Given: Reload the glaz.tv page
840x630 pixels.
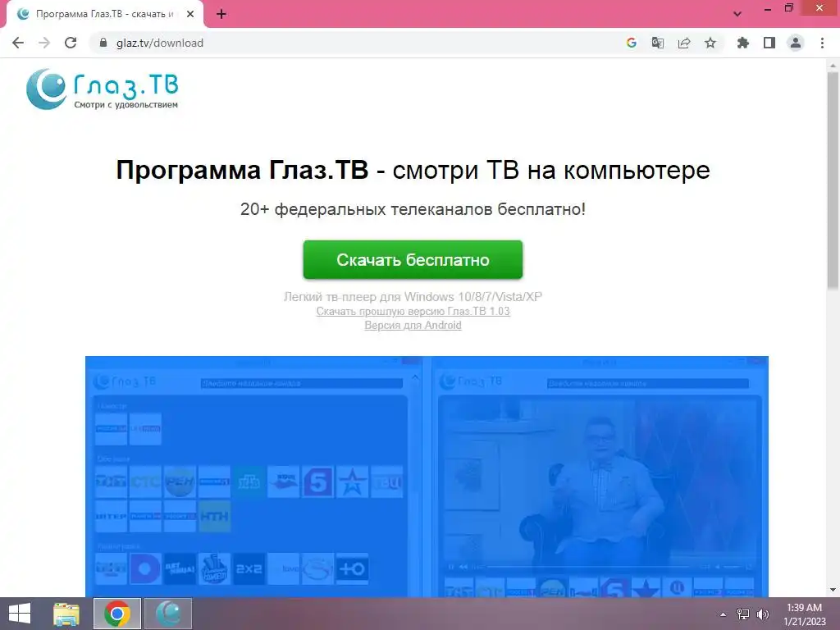Looking at the screenshot, I should (71, 43).
